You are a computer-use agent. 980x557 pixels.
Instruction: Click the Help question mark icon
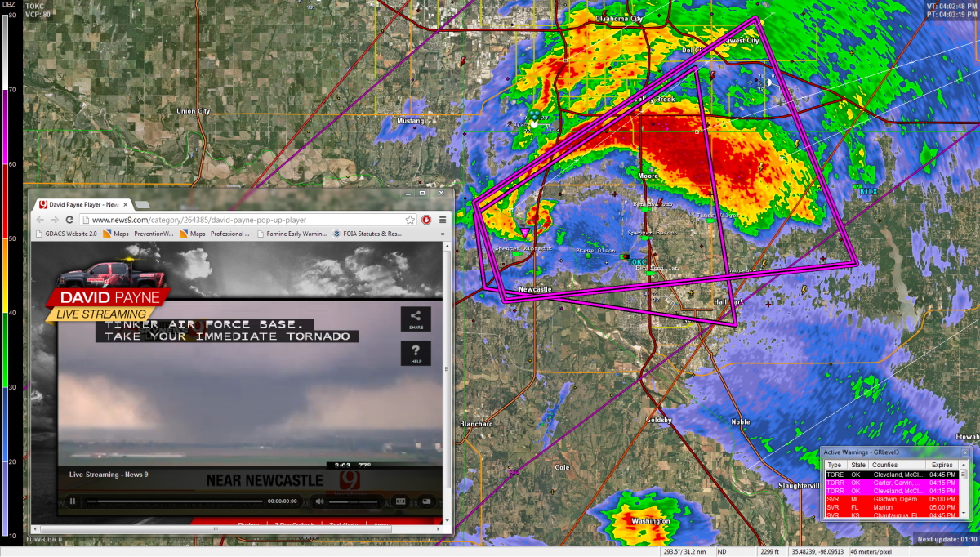click(x=416, y=354)
